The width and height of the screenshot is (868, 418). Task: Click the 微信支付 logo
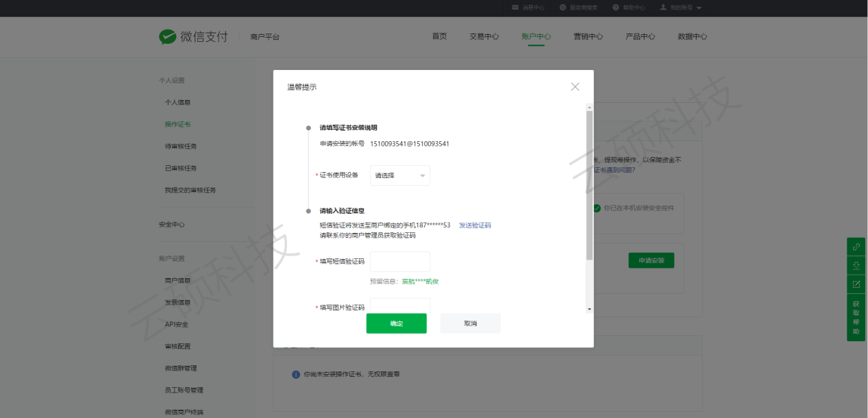(194, 36)
